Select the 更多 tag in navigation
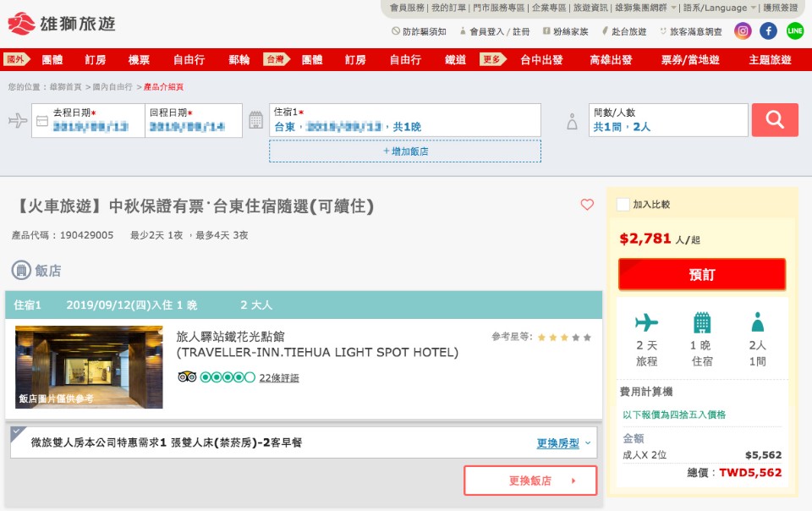 click(493, 59)
